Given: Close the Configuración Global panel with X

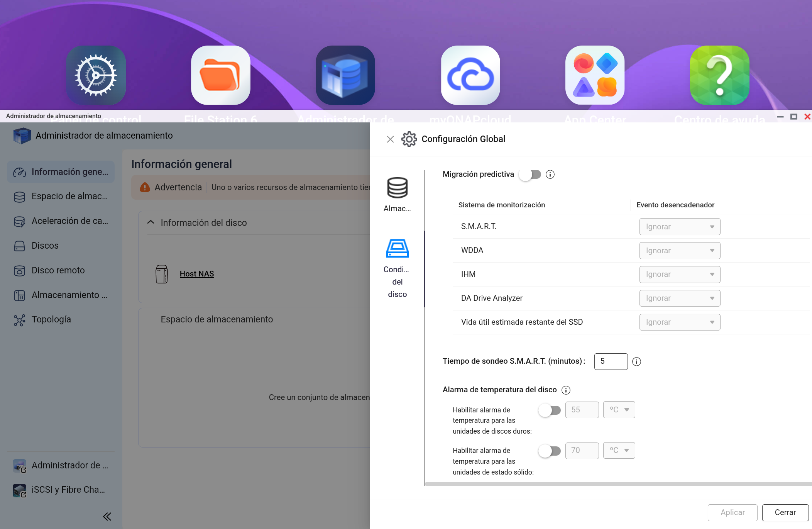Looking at the screenshot, I should (390, 139).
